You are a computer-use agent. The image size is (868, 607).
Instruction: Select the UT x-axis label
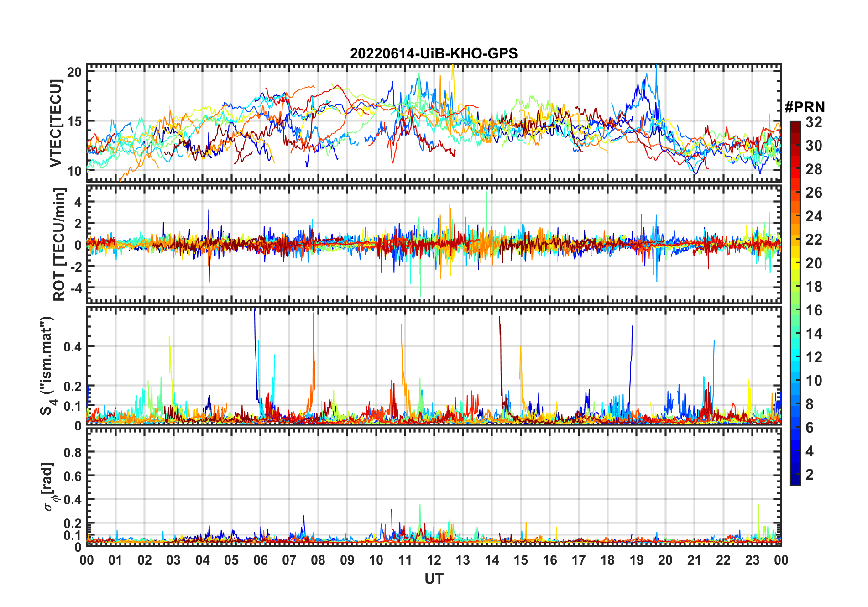434,579
